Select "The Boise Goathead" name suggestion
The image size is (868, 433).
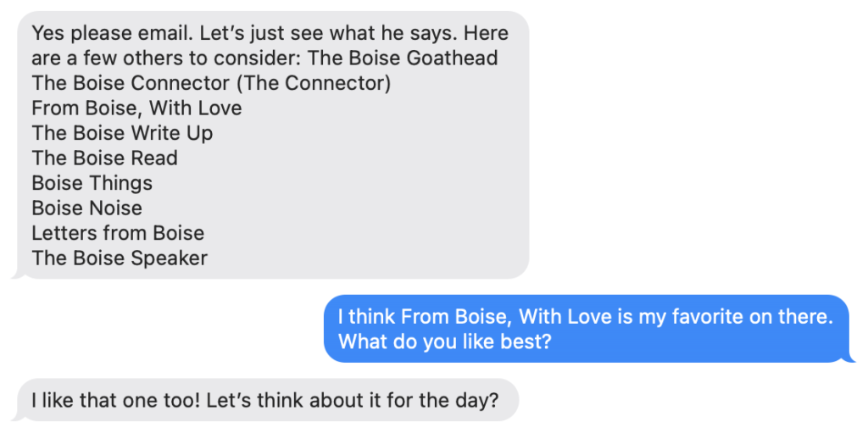[x=402, y=58]
